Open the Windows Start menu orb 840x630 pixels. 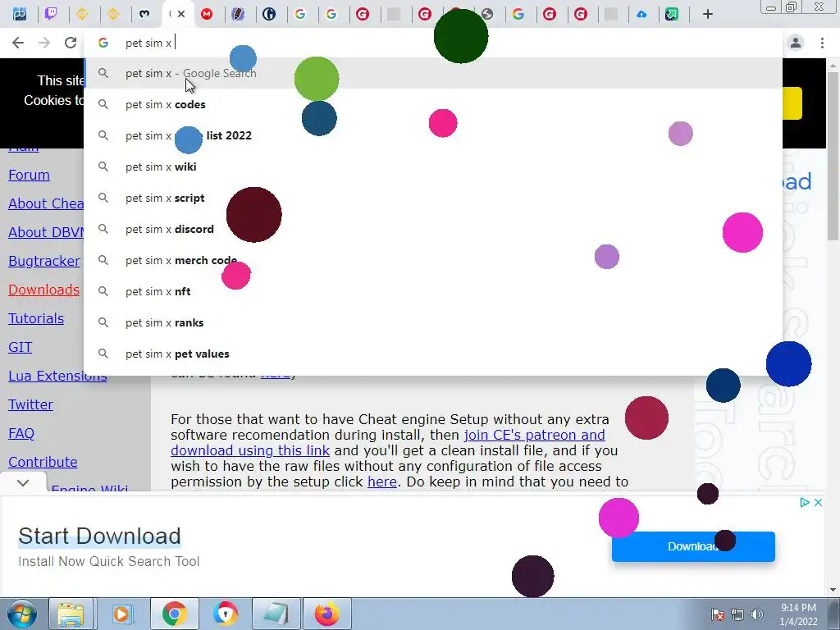[21, 614]
